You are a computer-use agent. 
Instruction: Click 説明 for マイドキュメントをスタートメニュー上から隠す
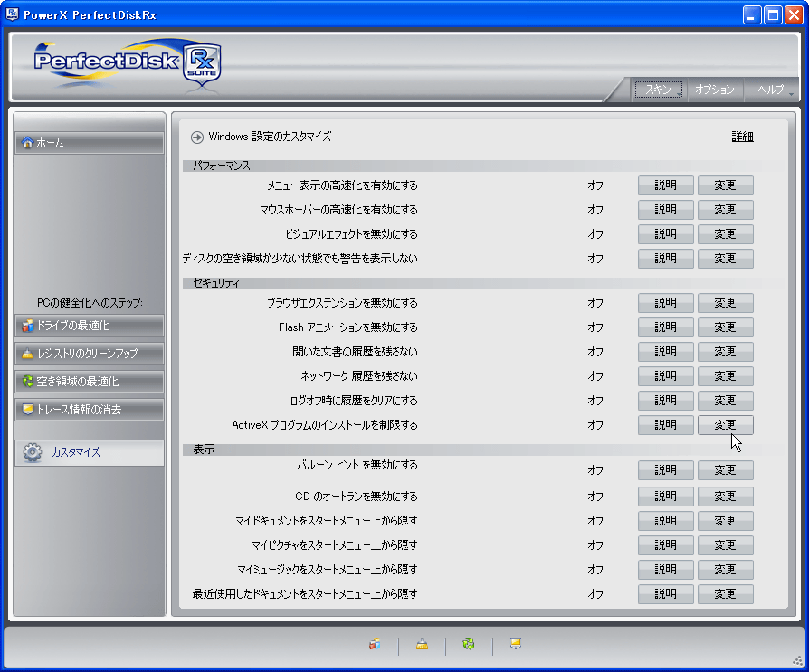click(665, 521)
